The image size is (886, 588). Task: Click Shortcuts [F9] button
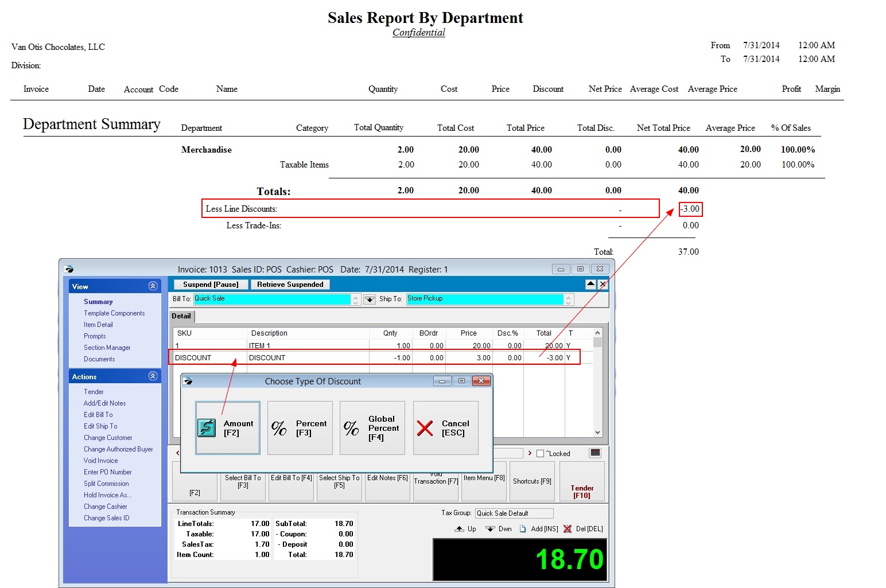(x=532, y=481)
